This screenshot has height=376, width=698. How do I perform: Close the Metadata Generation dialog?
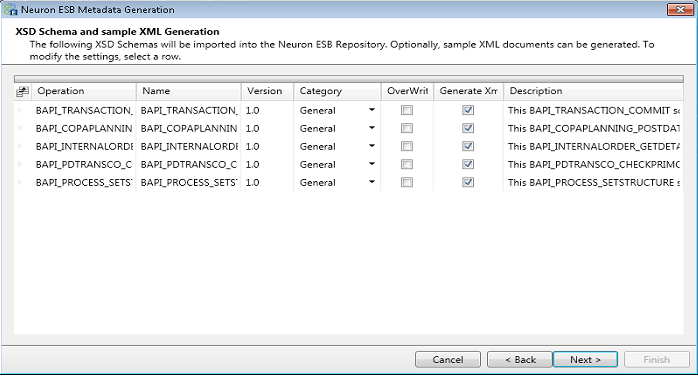coord(680,9)
